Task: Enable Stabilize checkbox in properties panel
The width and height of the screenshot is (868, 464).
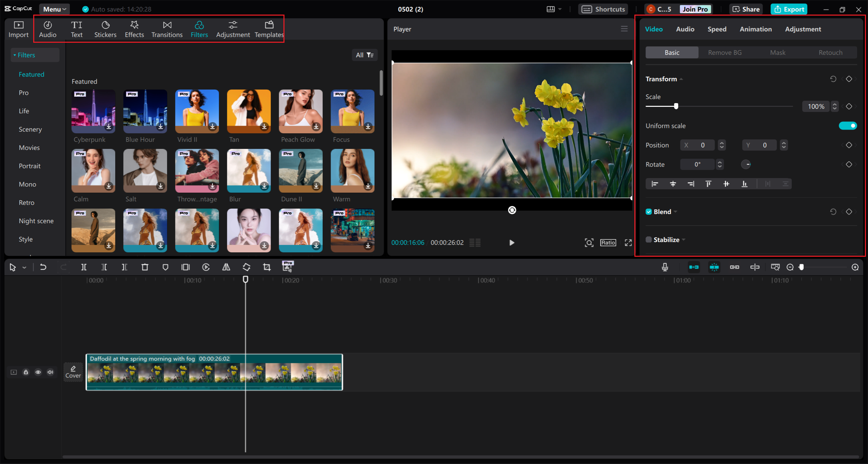Action: (x=648, y=239)
